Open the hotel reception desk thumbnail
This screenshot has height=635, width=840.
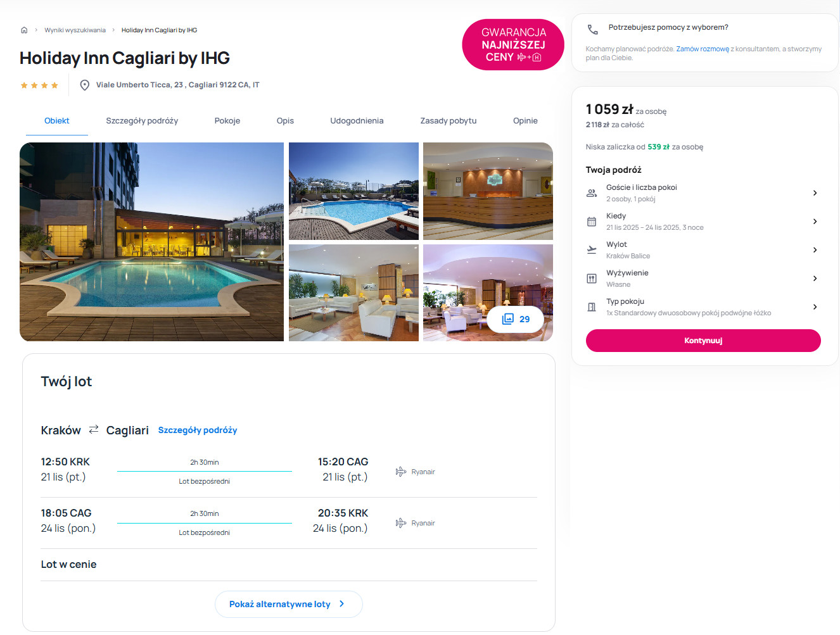tap(488, 191)
